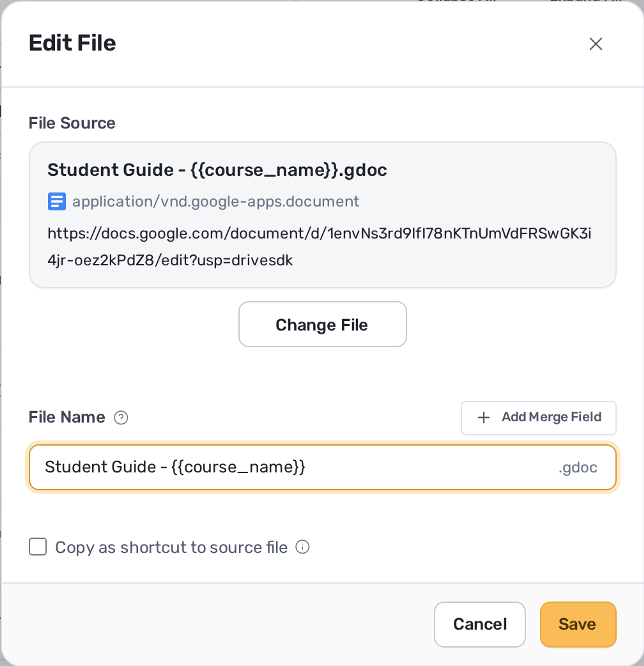644x666 pixels.
Task: Open the File Name help question icon
Action: coord(121,418)
